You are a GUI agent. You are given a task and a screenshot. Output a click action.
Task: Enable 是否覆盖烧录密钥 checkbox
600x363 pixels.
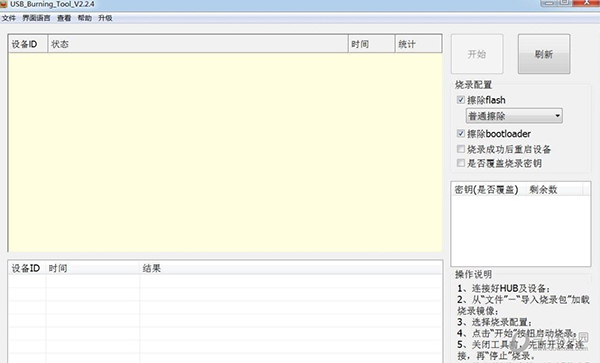(461, 163)
